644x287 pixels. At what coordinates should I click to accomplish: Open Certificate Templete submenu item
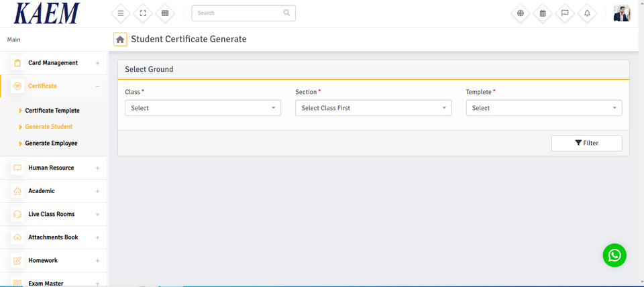pos(52,111)
